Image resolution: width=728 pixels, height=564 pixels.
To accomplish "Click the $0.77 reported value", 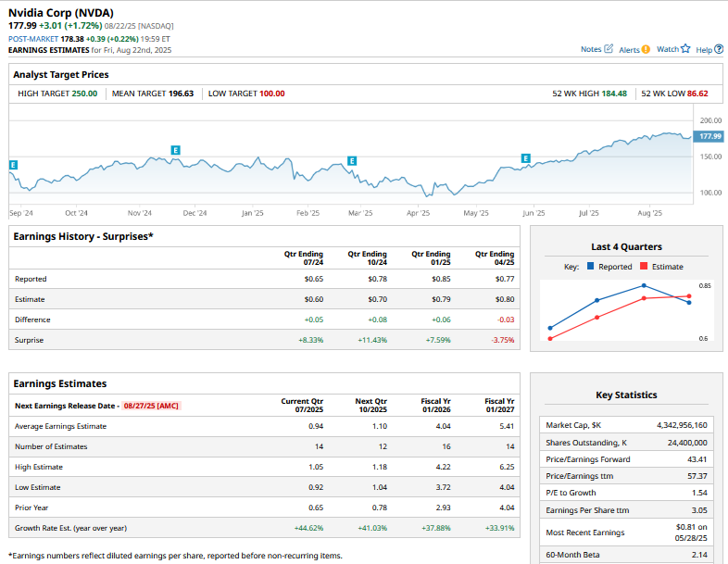I will (505, 279).
